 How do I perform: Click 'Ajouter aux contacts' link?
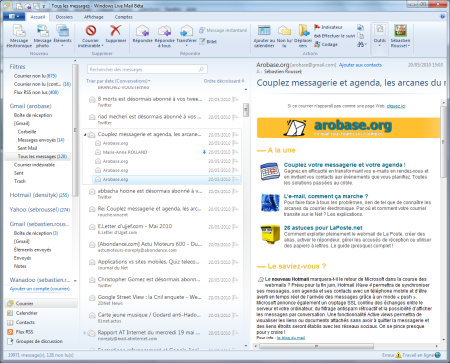click(x=360, y=65)
